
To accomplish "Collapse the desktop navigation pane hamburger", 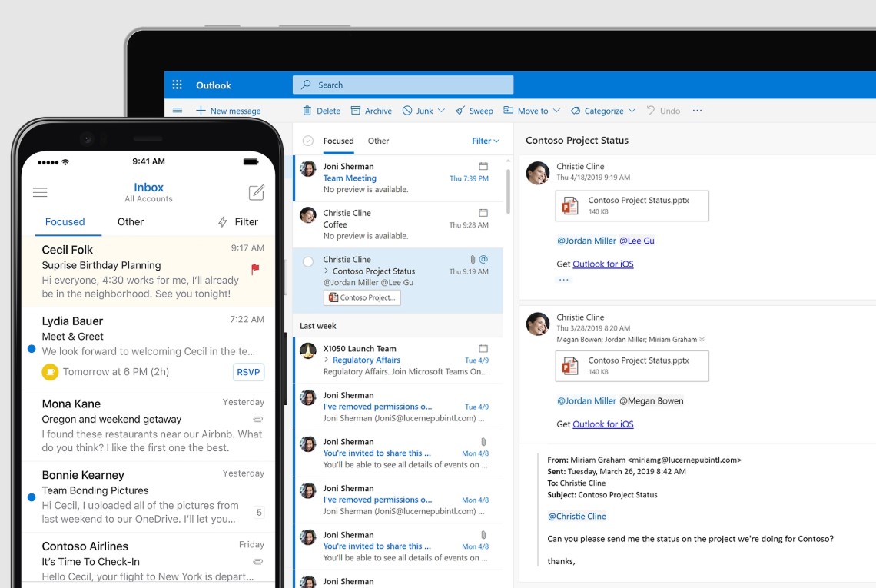I will 178,111.
